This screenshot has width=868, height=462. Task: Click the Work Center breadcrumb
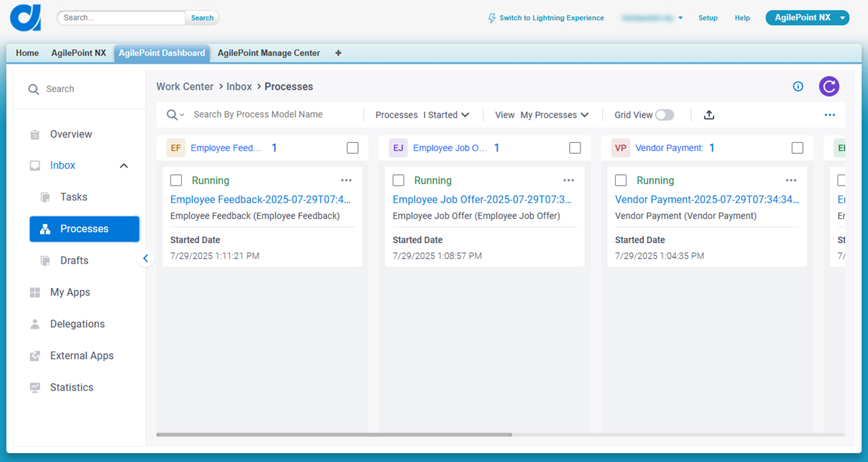click(184, 87)
